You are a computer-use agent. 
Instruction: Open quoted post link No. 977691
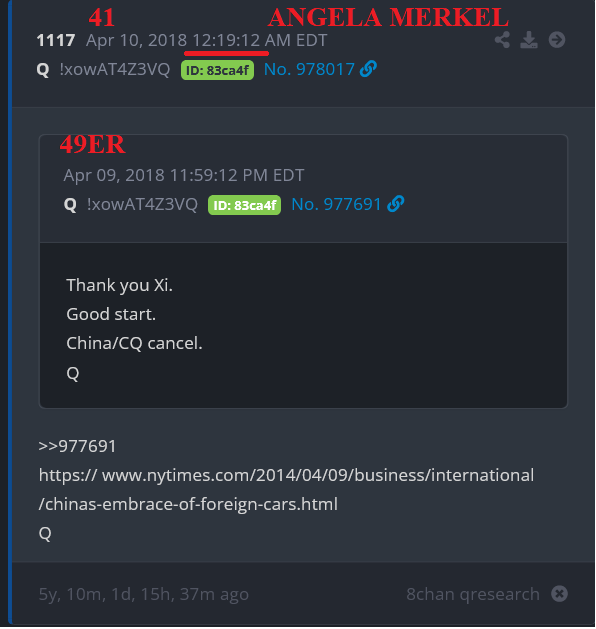[x=336, y=204]
